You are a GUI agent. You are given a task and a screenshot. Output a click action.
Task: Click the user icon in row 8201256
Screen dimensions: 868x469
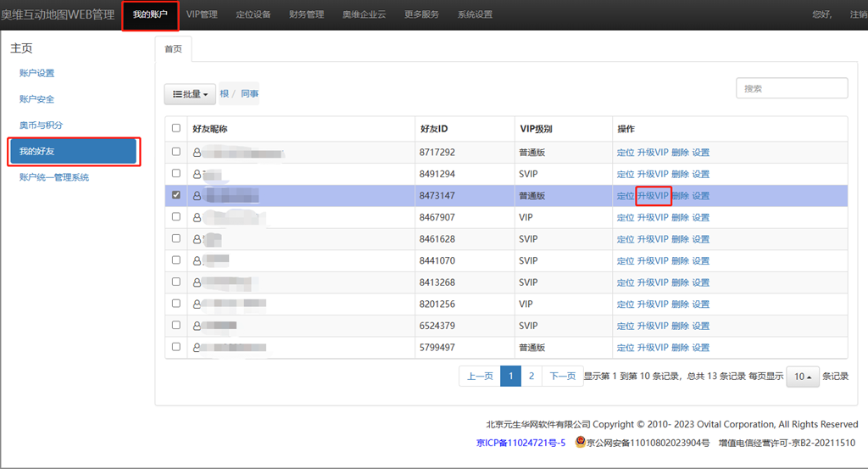coord(198,304)
